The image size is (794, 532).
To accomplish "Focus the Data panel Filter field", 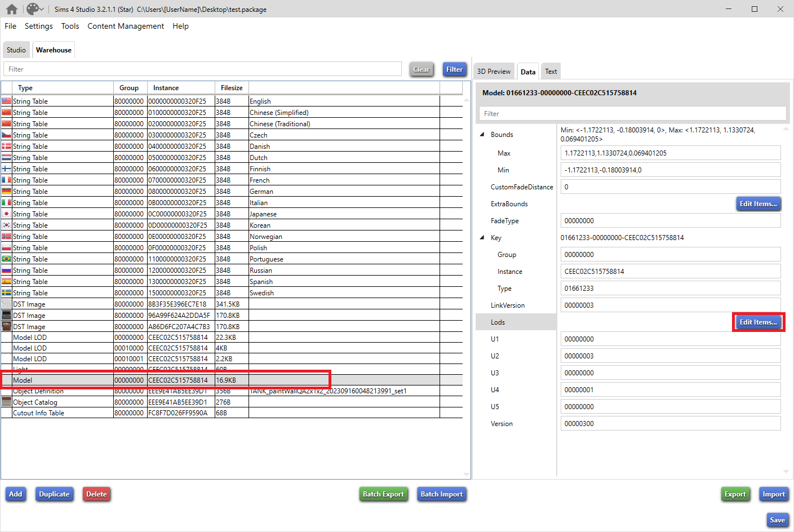I will [632, 113].
